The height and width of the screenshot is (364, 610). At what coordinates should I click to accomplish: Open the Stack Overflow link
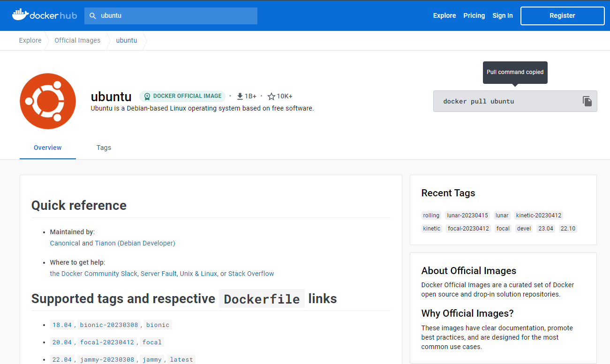coord(251,274)
